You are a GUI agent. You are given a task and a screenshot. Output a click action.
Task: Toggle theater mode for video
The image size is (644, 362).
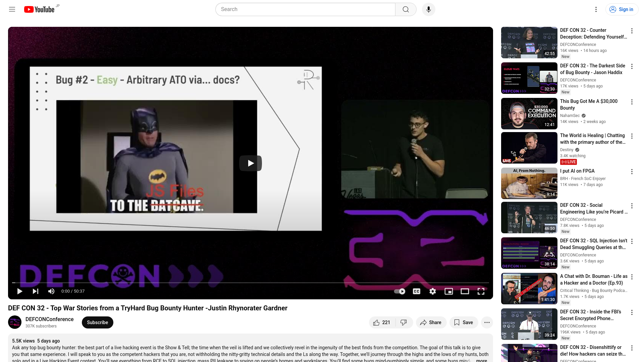465,291
